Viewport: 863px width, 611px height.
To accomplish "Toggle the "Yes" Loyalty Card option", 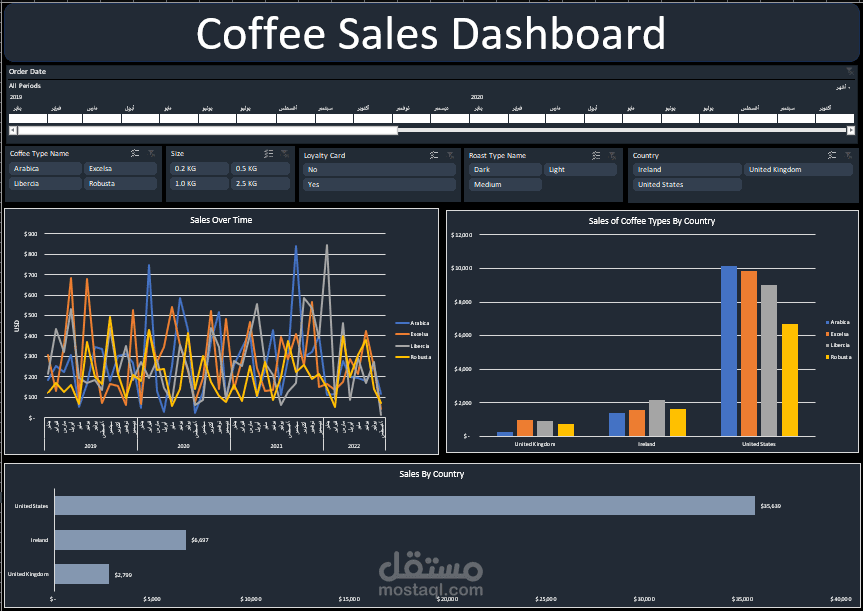I will (380, 184).
